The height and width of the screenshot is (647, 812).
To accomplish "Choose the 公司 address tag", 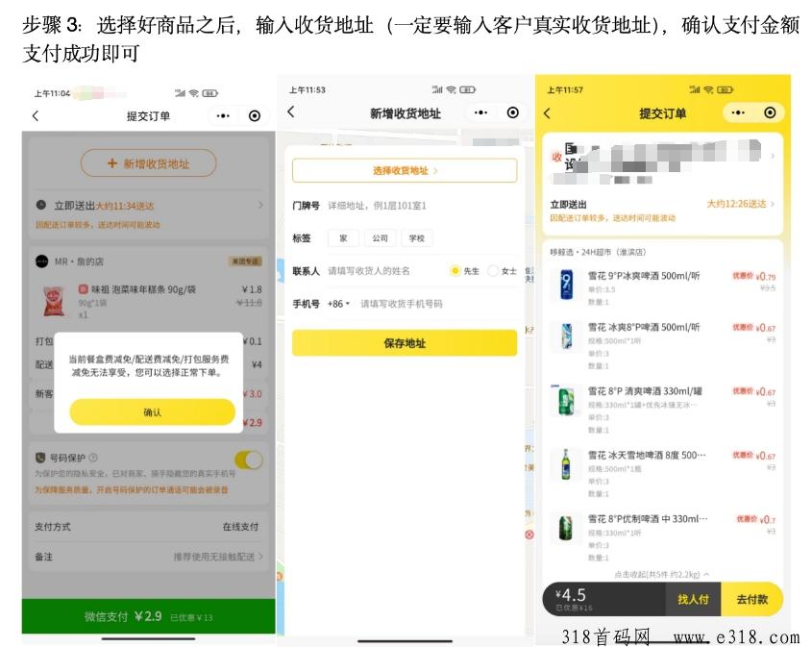I will (381, 238).
